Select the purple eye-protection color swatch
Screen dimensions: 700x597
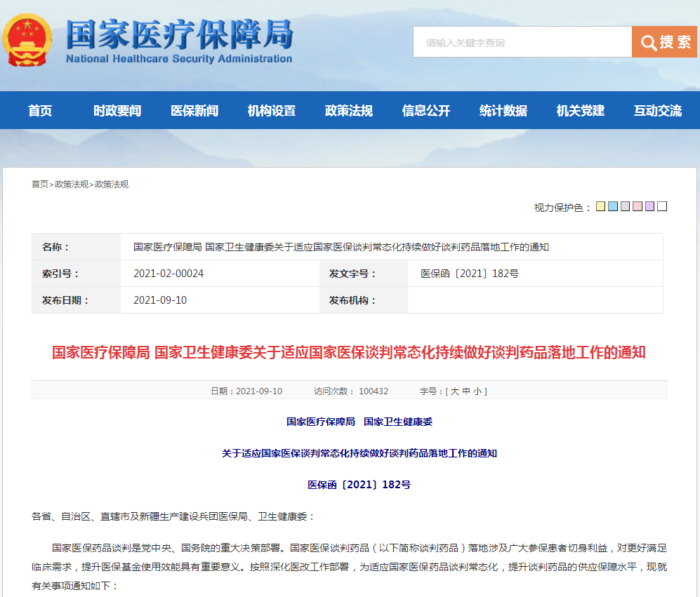(649, 206)
